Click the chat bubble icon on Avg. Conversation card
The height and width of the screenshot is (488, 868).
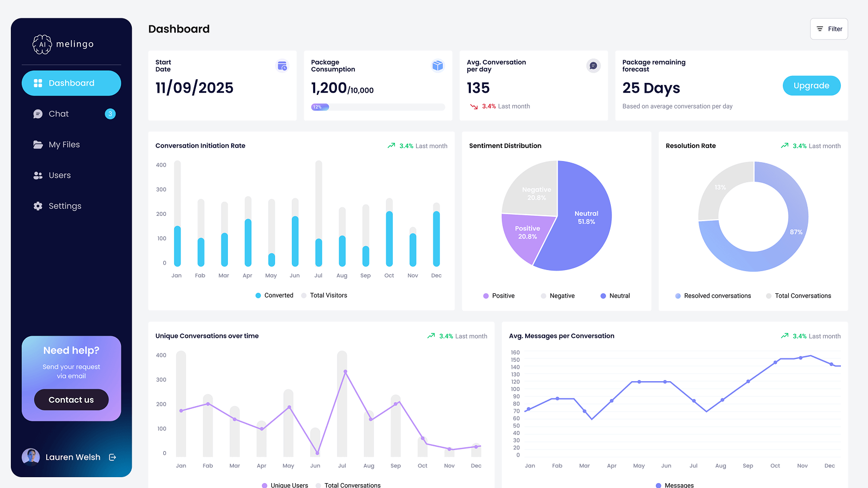[593, 66]
